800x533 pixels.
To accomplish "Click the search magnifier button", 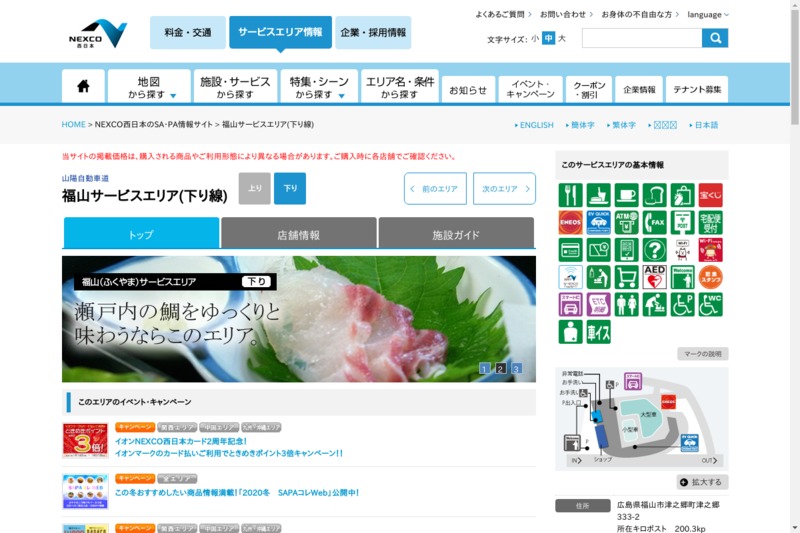I will (715, 38).
